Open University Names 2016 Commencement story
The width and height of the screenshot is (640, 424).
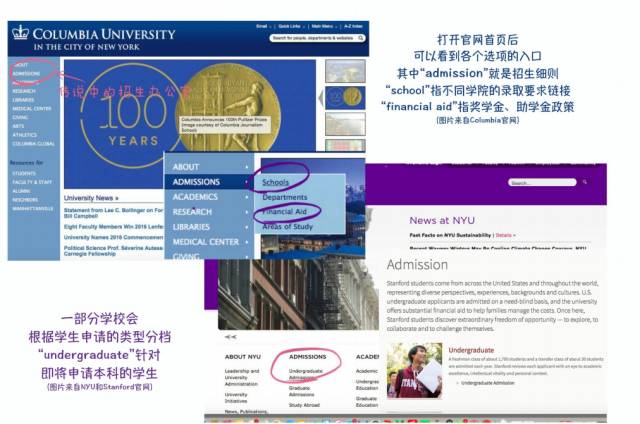(x=113, y=237)
